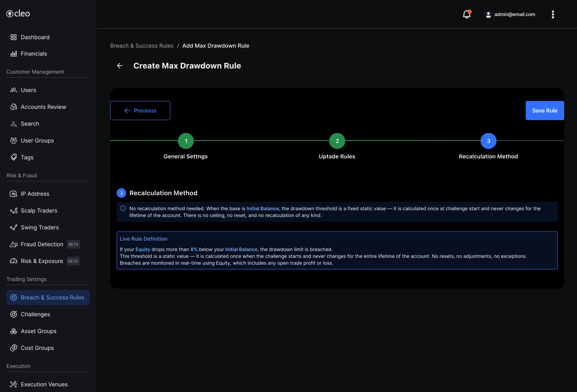The height and width of the screenshot is (392, 577).
Task: Click the Swing Traders icon
Action: point(14,227)
